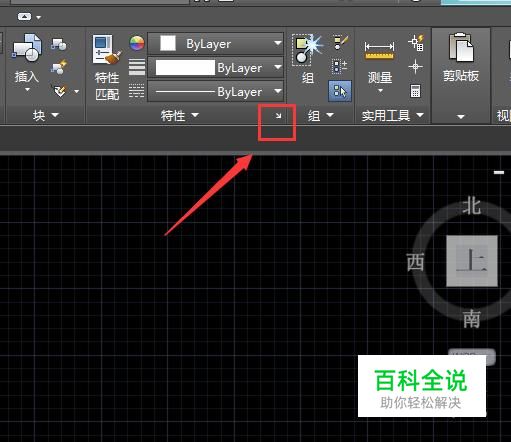Click the linetype icon
Viewport: 511px width, 442px height.
[x=137, y=90]
